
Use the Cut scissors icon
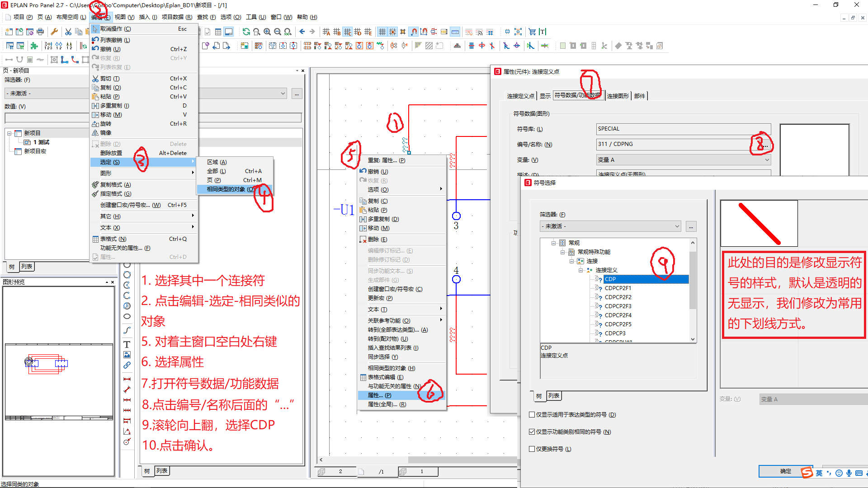pos(68,32)
